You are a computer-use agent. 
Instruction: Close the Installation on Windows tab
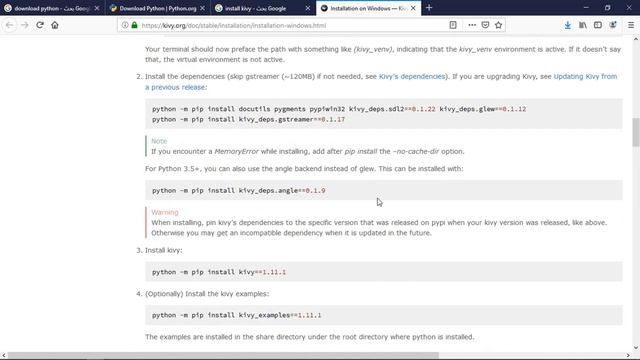[x=413, y=8]
